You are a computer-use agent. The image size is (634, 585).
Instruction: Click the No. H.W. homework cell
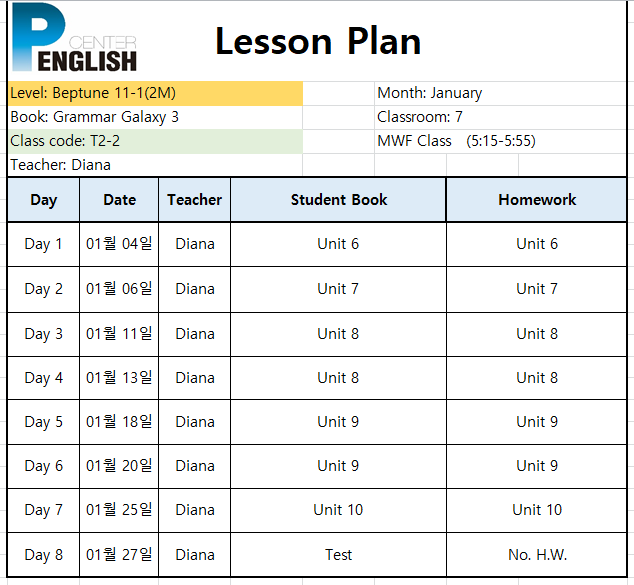click(x=537, y=555)
